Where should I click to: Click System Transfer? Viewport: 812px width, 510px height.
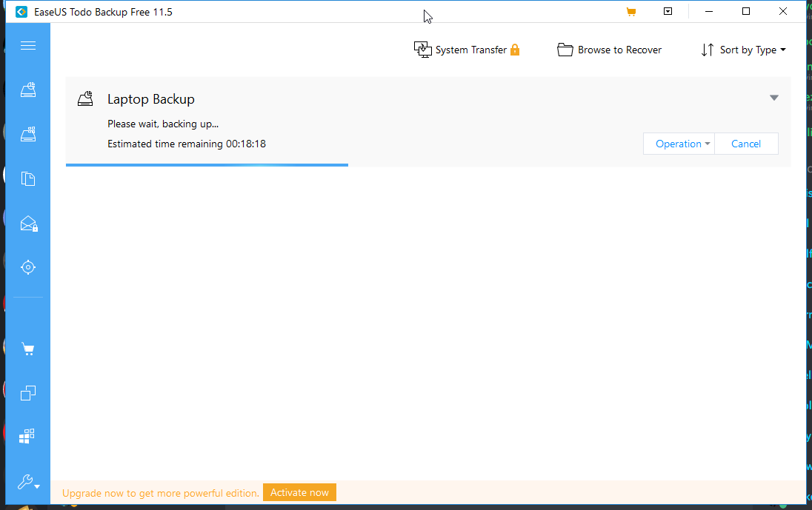click(x=460, y=50)
